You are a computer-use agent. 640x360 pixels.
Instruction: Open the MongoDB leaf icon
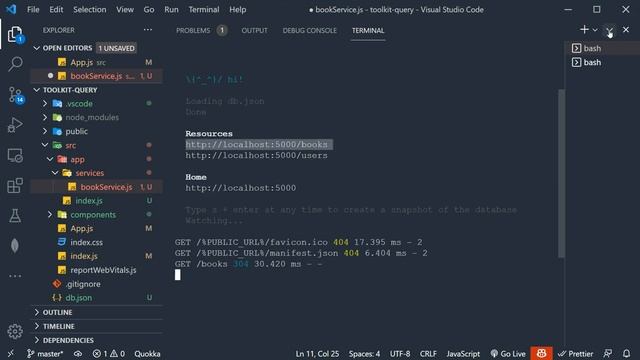point(15,246)
